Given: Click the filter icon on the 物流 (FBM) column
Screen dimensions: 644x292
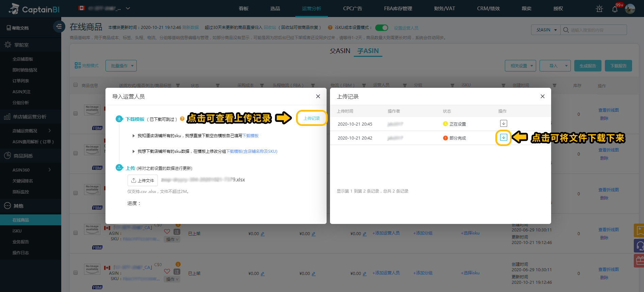Looking at the screenshot, I should [364, 85].
